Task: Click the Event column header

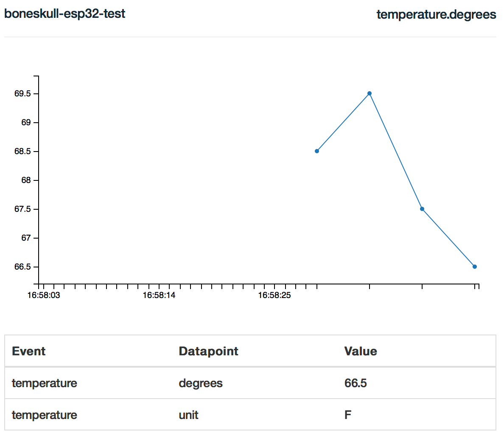Action: 29,351
